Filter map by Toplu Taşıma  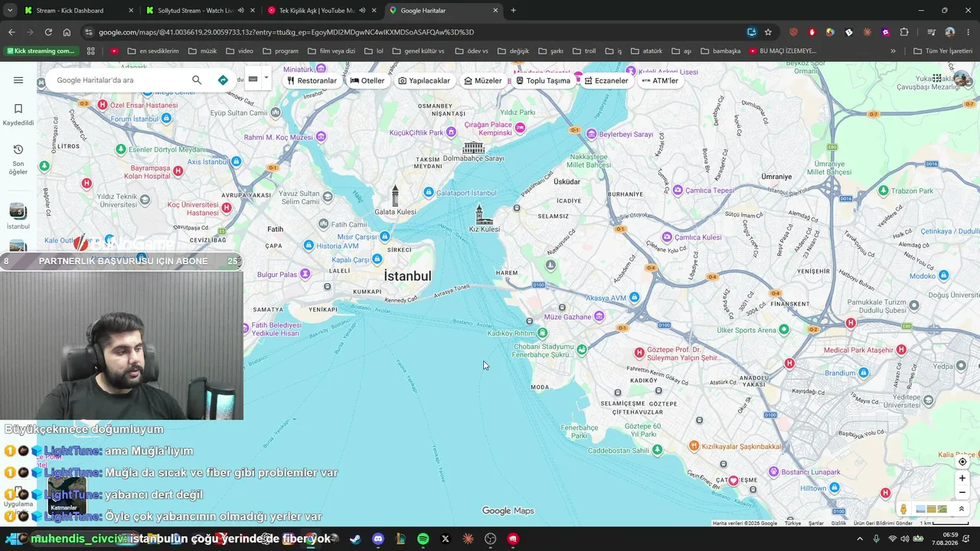click(543, 80)
